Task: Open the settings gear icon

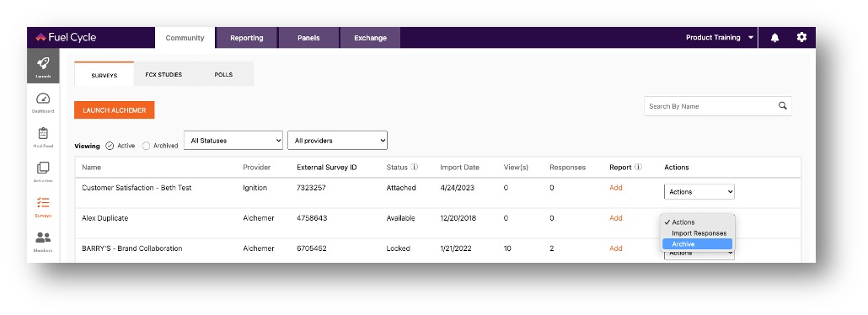Action: pyautogui.click(x=801, y=38)
